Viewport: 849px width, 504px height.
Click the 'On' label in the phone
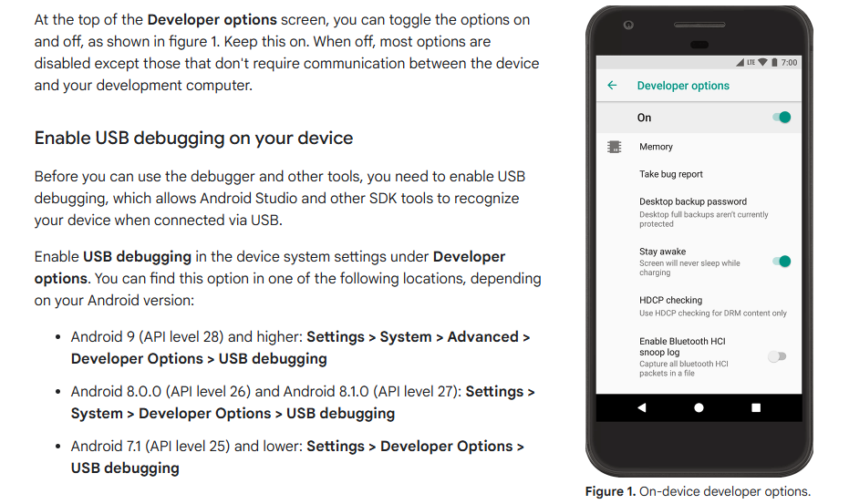pyautogui.click(x=644, y=118)
